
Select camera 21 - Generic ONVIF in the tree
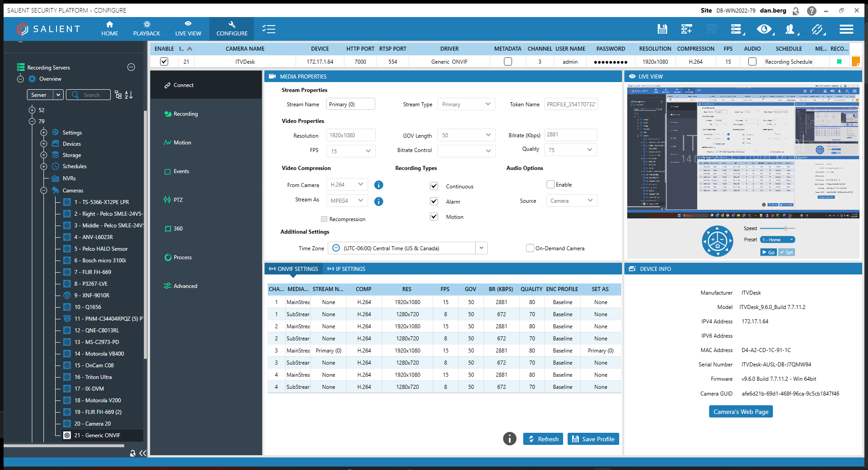click(x=97, y=435)
